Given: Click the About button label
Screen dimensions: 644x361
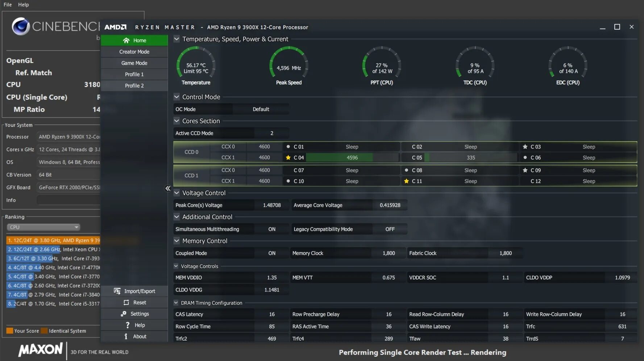Looking at the screenshot, I should (140, 336).
